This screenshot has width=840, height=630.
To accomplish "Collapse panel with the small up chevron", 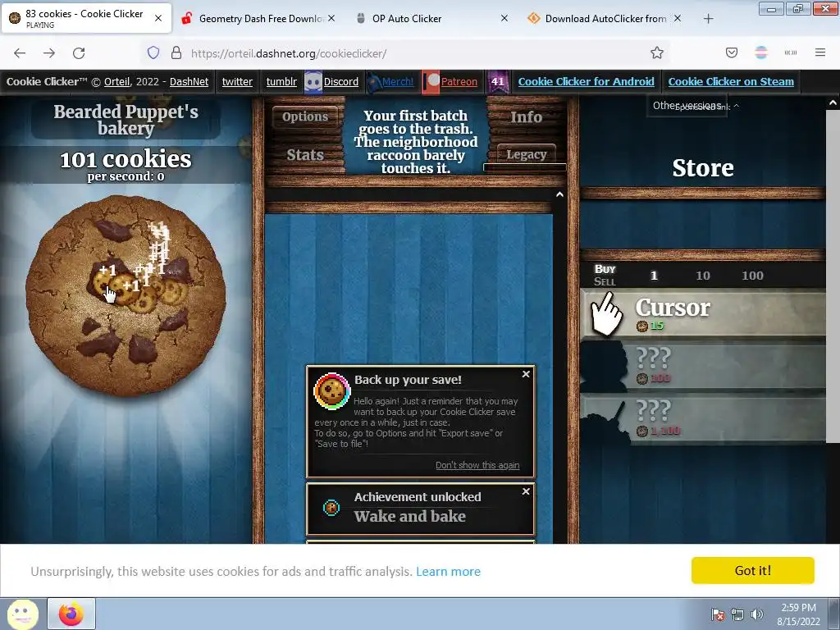I will coord(559,194).
